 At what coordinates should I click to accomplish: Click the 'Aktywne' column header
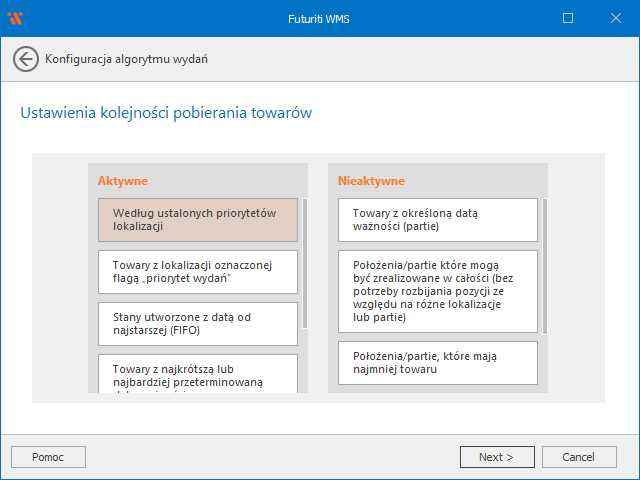pyautogui.click(x=123, y=181)
